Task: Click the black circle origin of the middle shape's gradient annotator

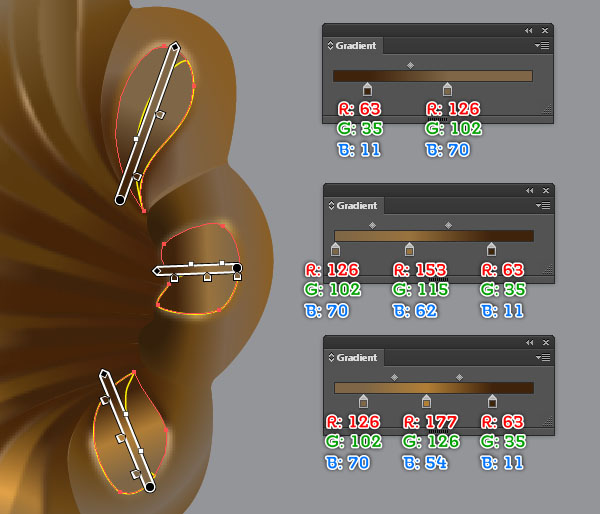Action: tap(237, 268)
